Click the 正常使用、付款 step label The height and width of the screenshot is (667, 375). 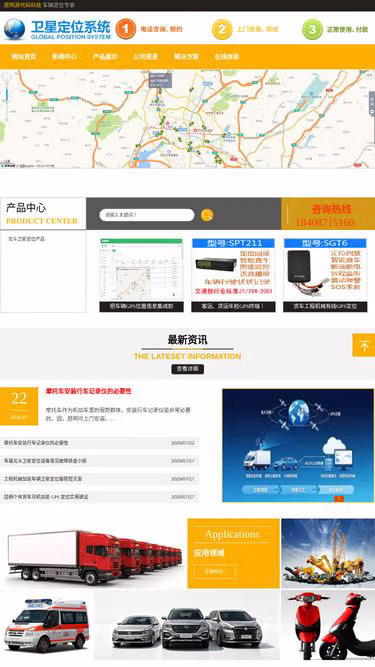[347, 29]
